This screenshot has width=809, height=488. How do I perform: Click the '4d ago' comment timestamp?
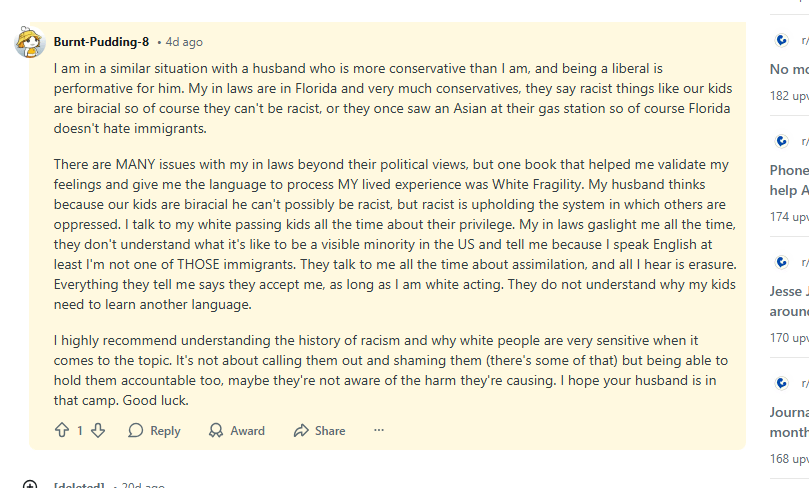click(184, 42)
